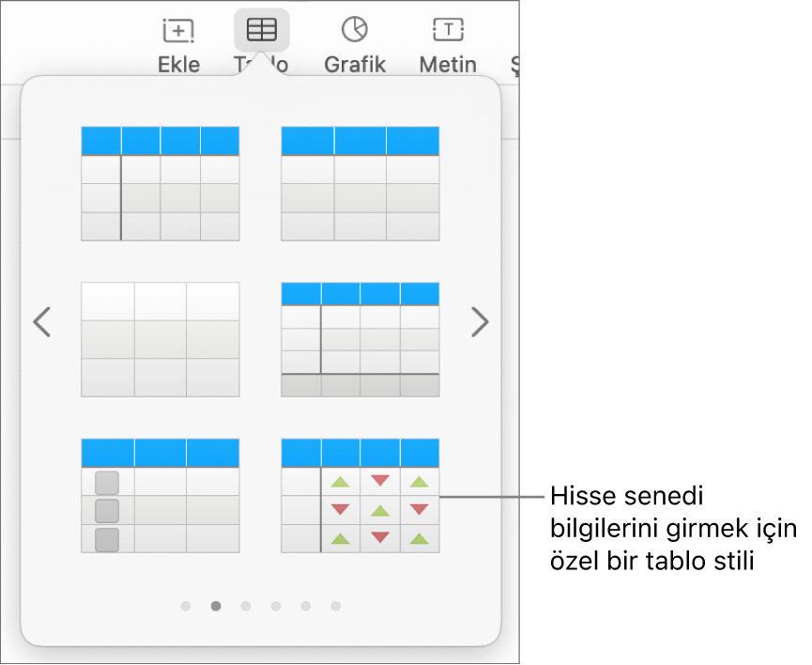Open the Grafik chart icon
812x665 pixels.
pos(355,29)
